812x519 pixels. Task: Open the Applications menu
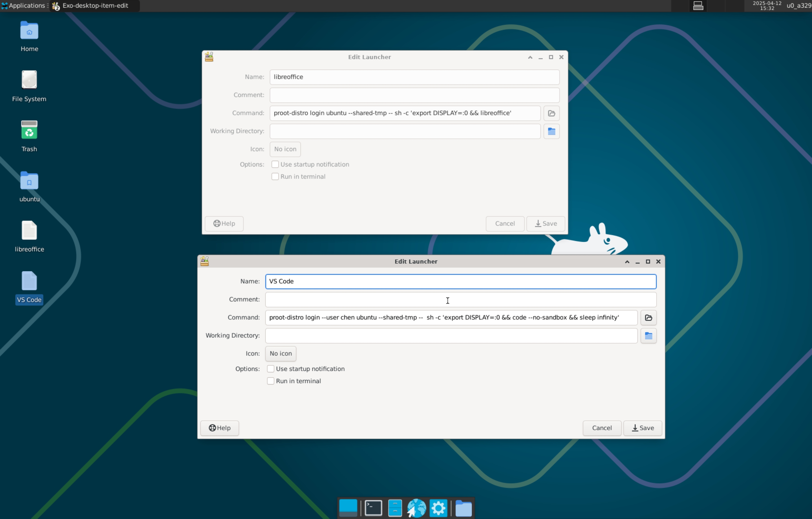click(24, 5)
